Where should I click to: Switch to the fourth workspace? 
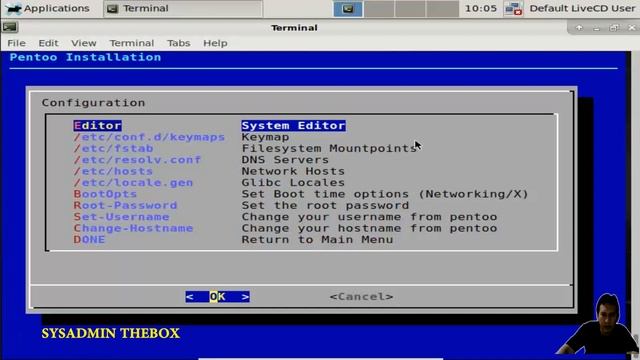click(x=442, y=9)
